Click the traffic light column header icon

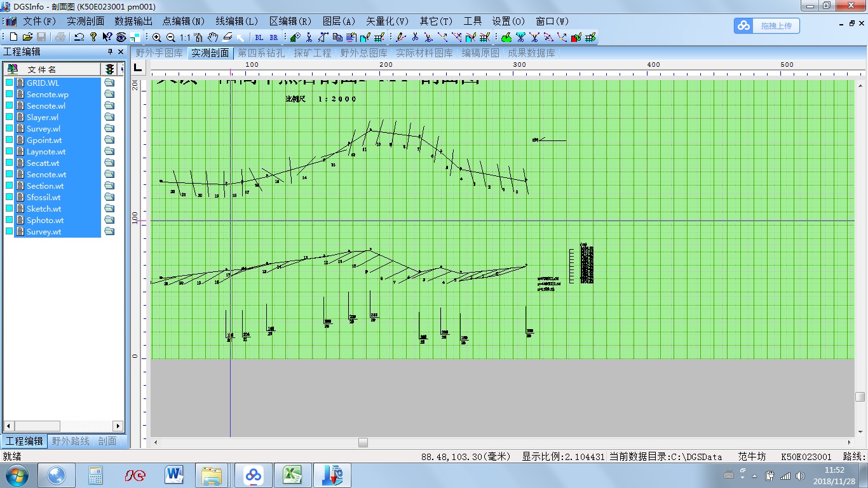pyautogui.click(x=109, y=69)
